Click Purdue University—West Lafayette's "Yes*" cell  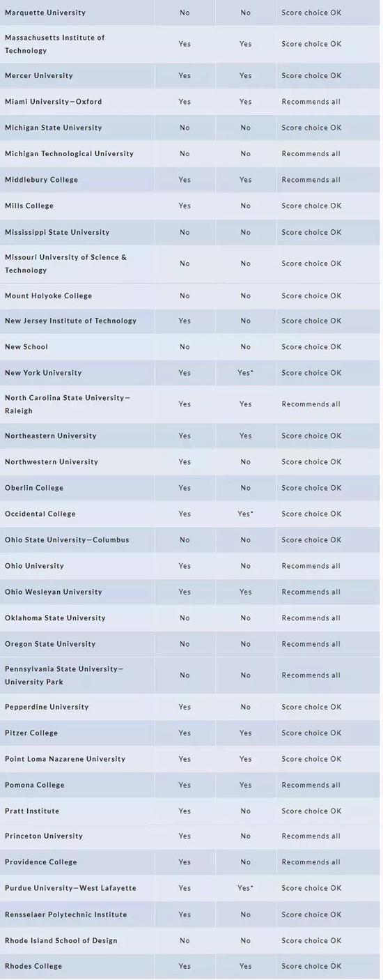tap(245, 888)
